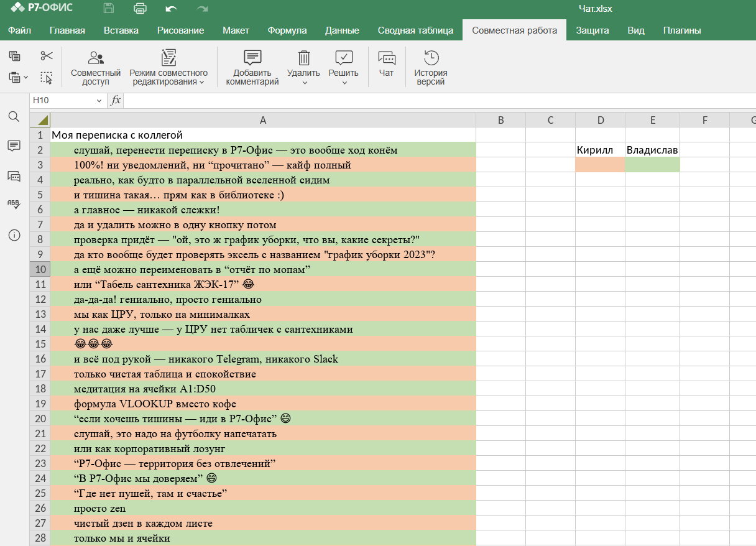The height and width of the screenshot is (546, 756).
Task: Select column F header
Action: (704, 120)
